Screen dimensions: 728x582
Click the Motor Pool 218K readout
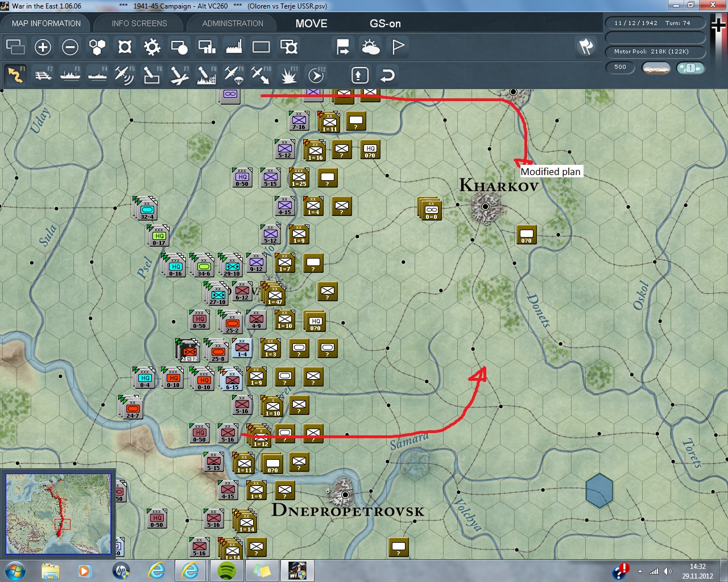655,52
